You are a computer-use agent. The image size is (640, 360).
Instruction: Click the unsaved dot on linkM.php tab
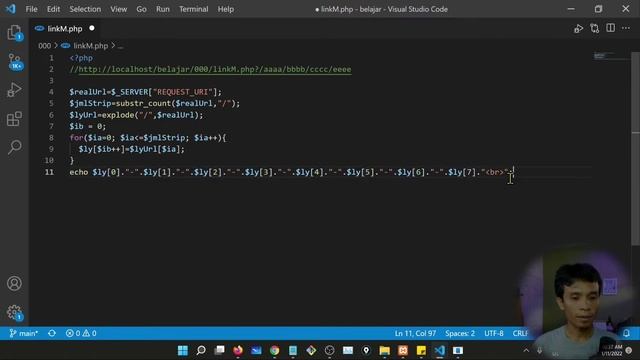[x=92, y=28]
